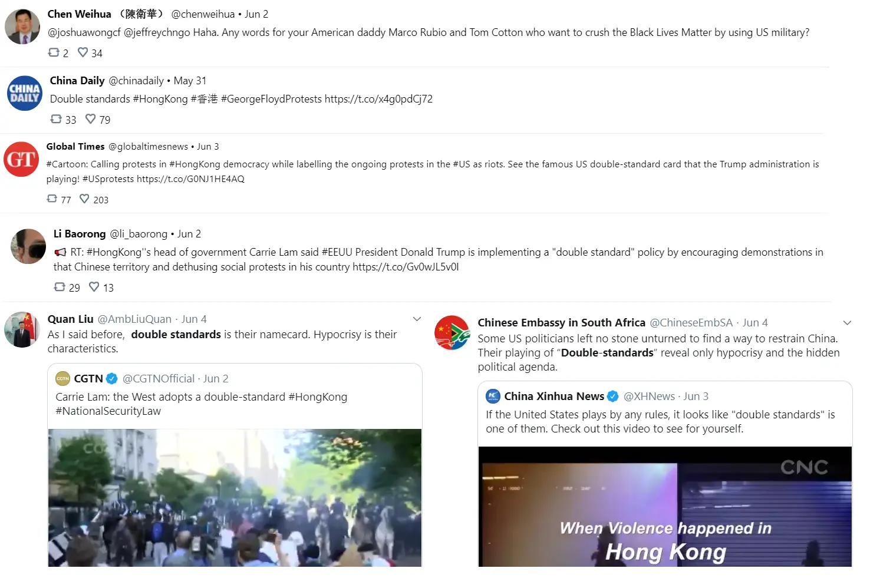Play the Xinhua Hong Kong violence video
Viewport: 870px width, 588px height.
click(665, 507)
